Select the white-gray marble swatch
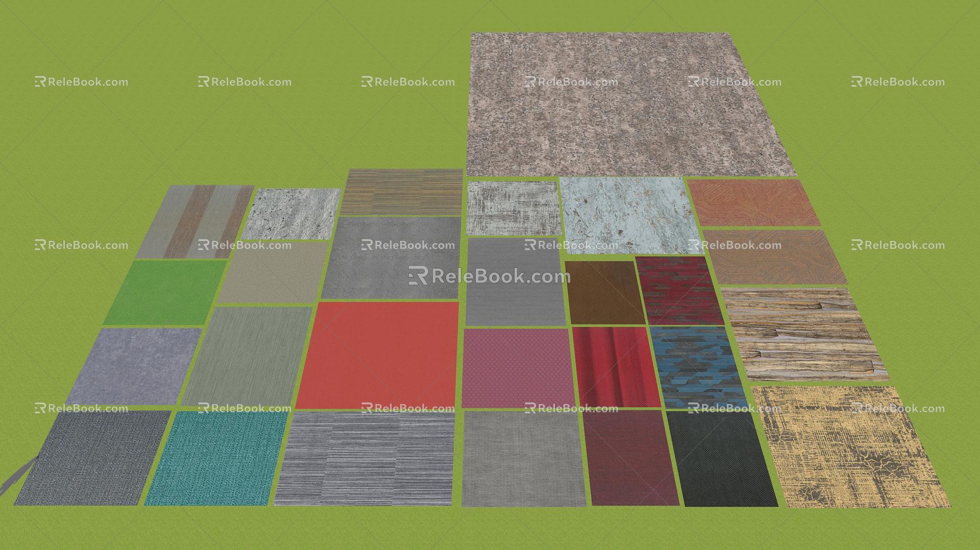Viewport: 980px width, 550px height. 291,214
